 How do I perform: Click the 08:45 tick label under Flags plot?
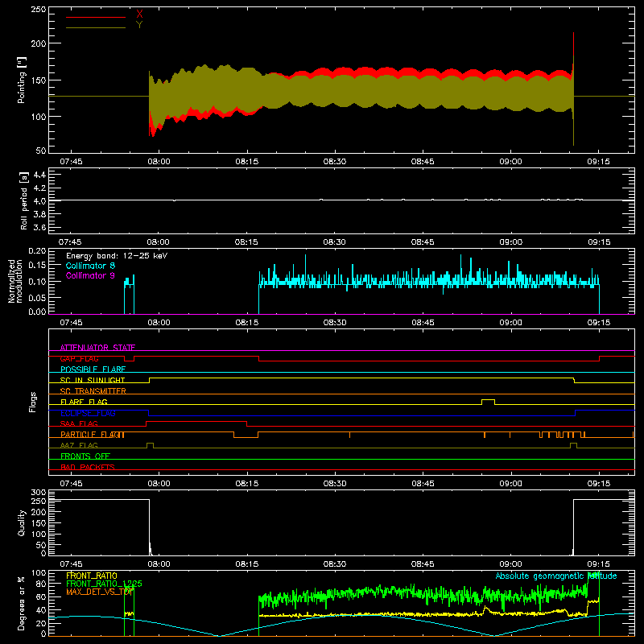coord(423,484)
